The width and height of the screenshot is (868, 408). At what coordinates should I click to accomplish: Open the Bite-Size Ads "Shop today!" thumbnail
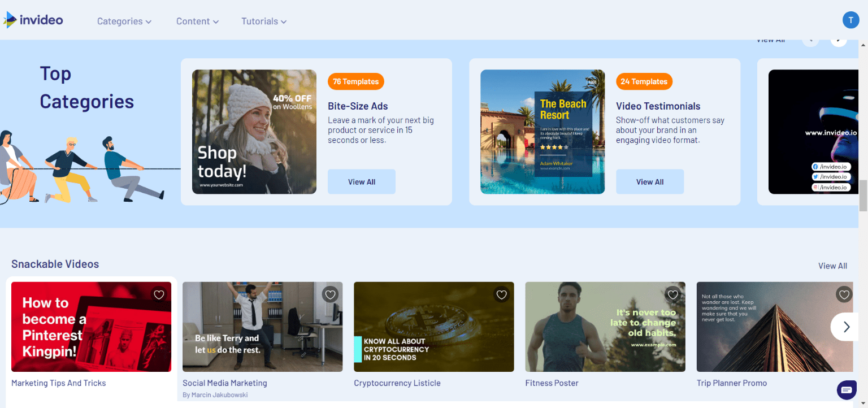coord(254,132)
